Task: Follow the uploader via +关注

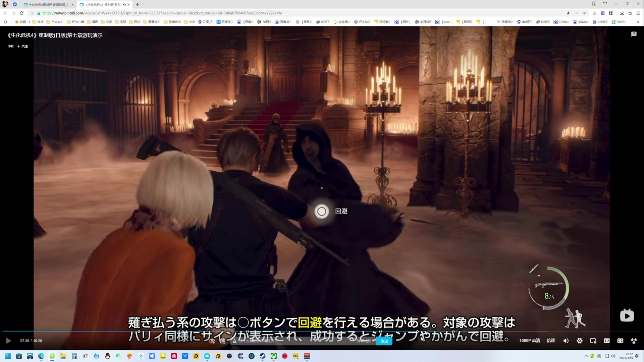Action: (x=22, y=46)
